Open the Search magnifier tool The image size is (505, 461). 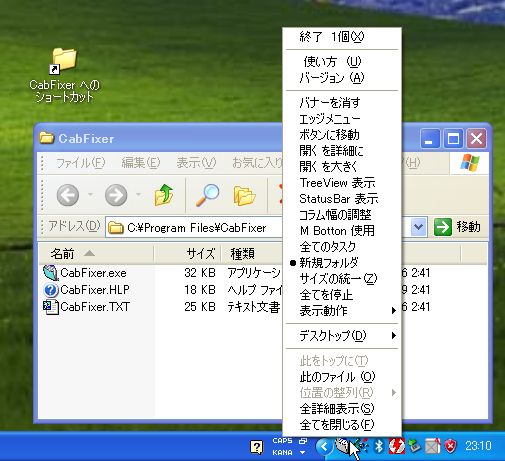click(207, 195)
